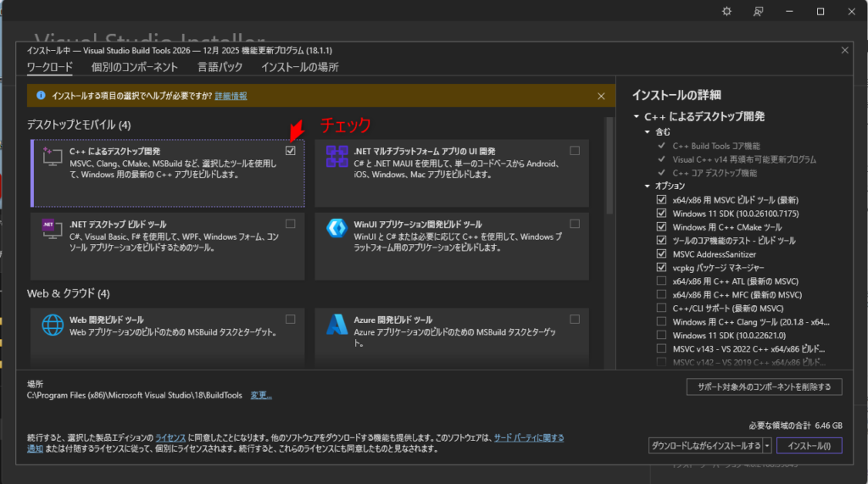This screenshot has height=484, width=868.
Task: Dismiss the help info banner with X
Action: 601,97
